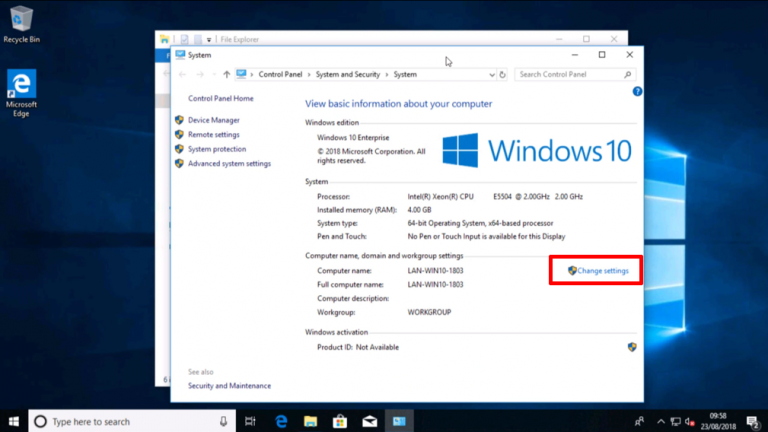Expand the chevron after System and Security
Image resolution: width=768 pixels, height=432 pixels.
387,74
